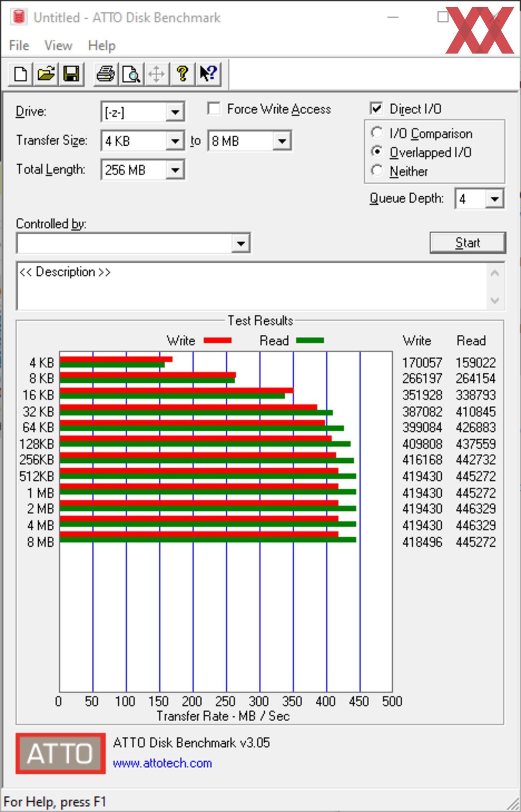Click the 512KB row label in chart
The width and height of the screenshot is (521, 812).
(x=37, y=476)
